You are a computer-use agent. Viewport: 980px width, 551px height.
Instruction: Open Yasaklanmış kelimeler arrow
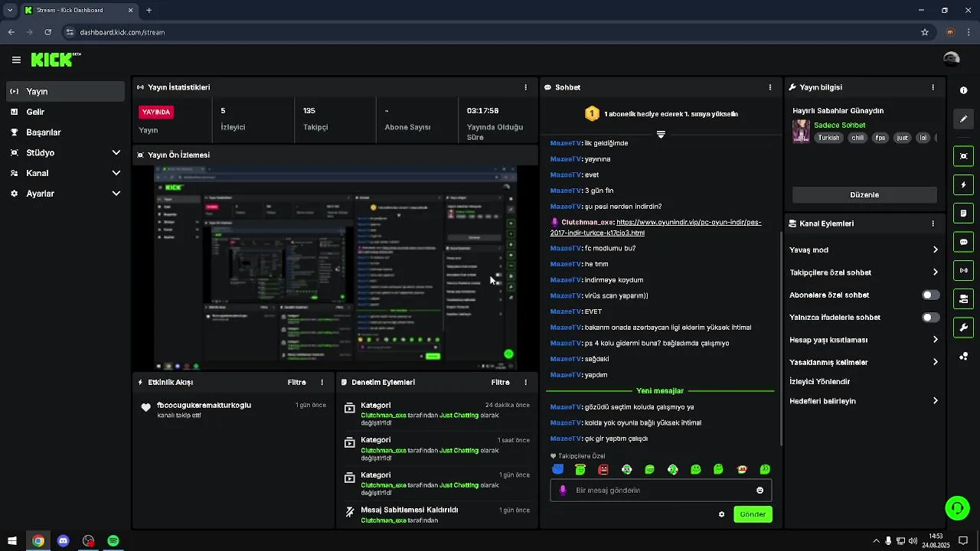click(935, 362)
